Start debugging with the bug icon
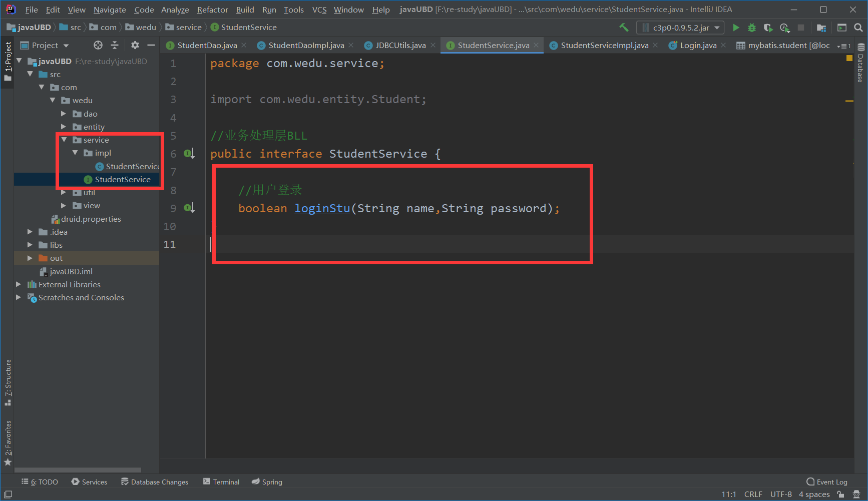This screenshot has width=868, height=501. [x=752, y=28]
